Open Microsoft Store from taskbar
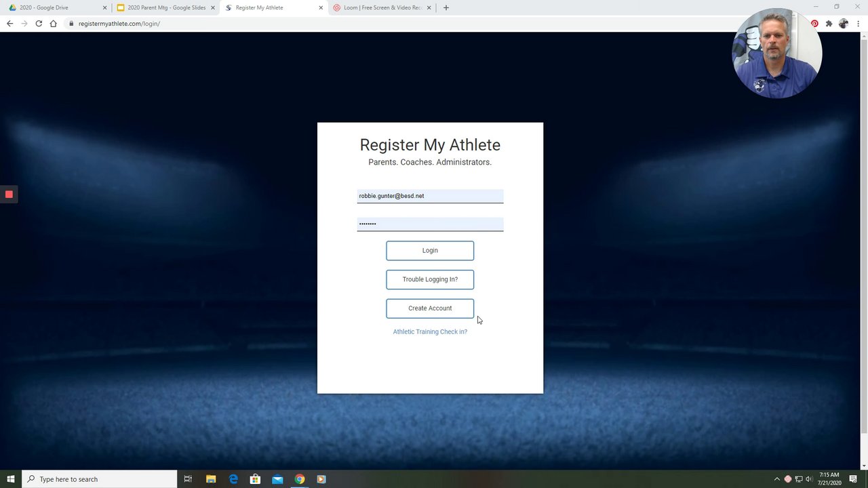The image size is (868, 488). 255,479
